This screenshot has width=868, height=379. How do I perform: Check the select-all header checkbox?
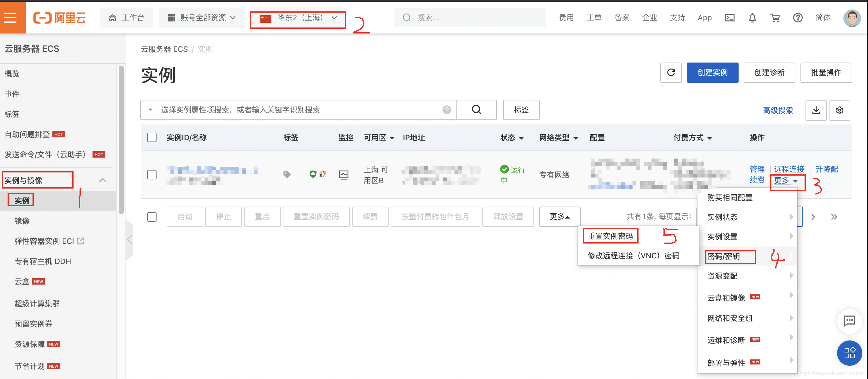[x=152, y=138]
